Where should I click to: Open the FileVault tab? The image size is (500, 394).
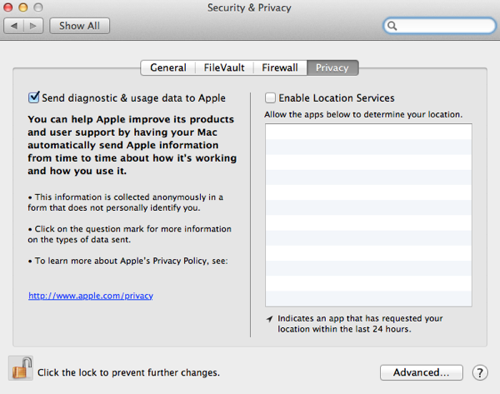click(x=224, y=68)
